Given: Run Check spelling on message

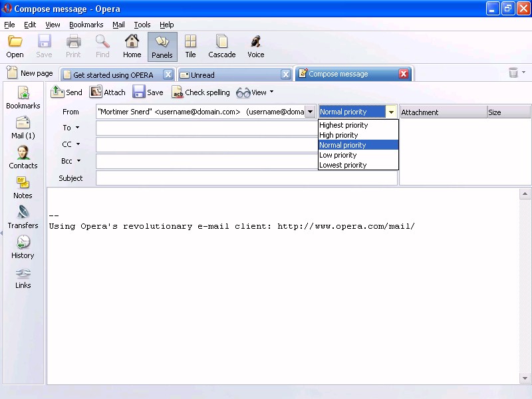Looking at the screenshot, I should click(x=201, y=92).
